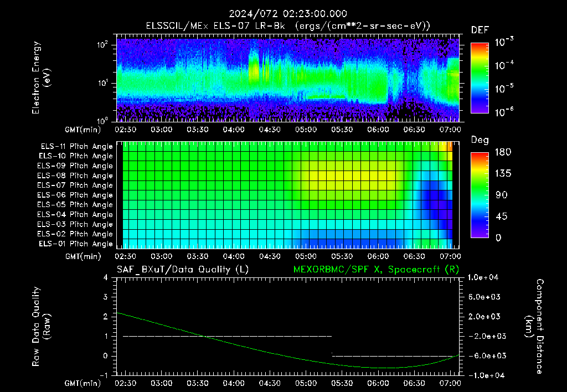Click the DEF color scale bar
The image size is (567, 392).
[480, 78]
